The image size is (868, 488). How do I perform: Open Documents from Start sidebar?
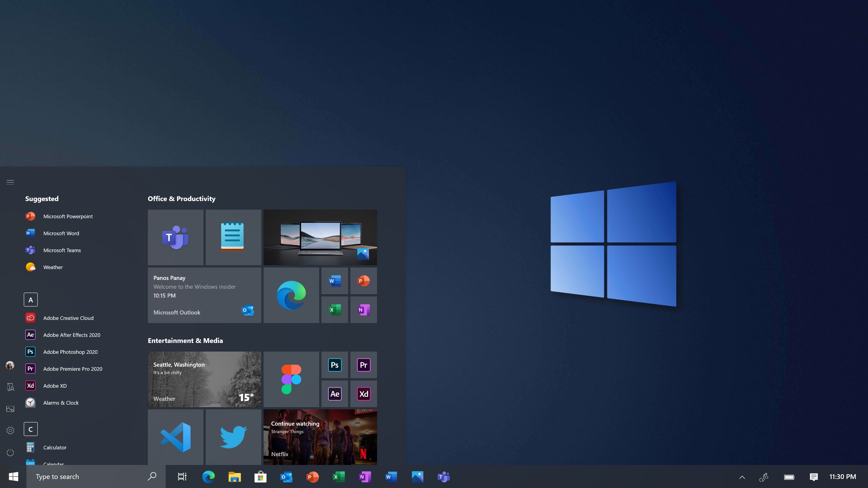(10, 387)
